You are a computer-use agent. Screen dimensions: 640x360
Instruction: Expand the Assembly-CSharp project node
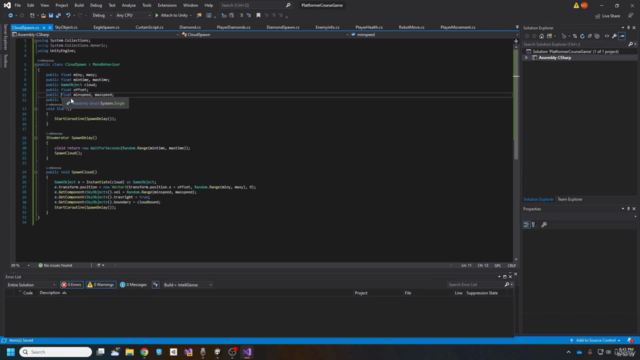tap(526, 58)
